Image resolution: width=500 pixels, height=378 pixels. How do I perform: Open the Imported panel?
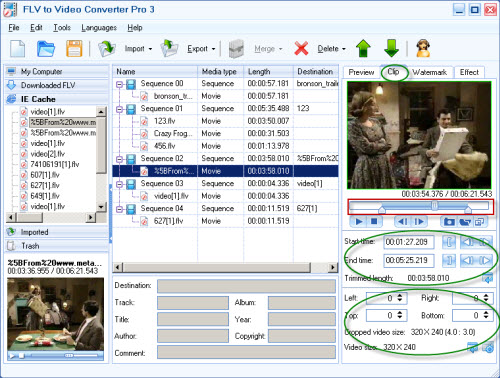[57, 232]
